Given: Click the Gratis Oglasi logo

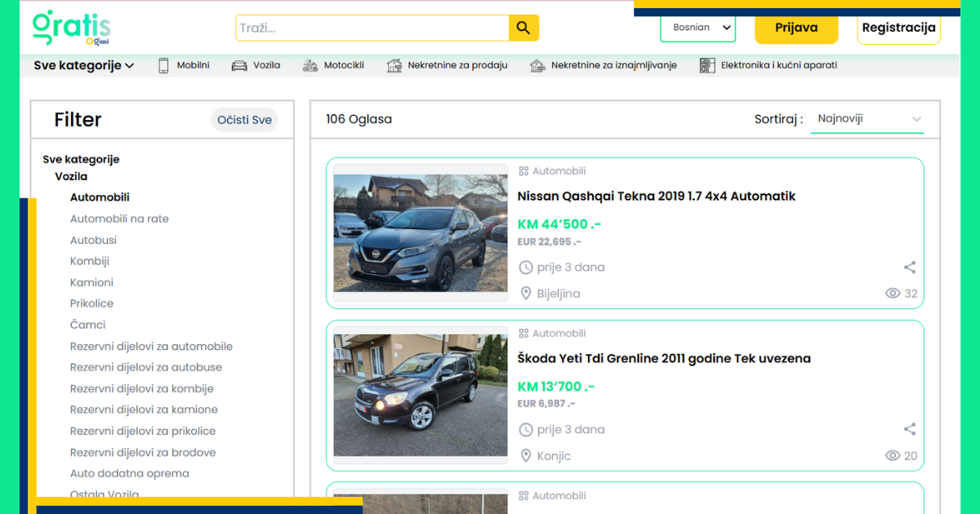Looking at the screenshot, I should pyautogui.click(x=72, y=28).
